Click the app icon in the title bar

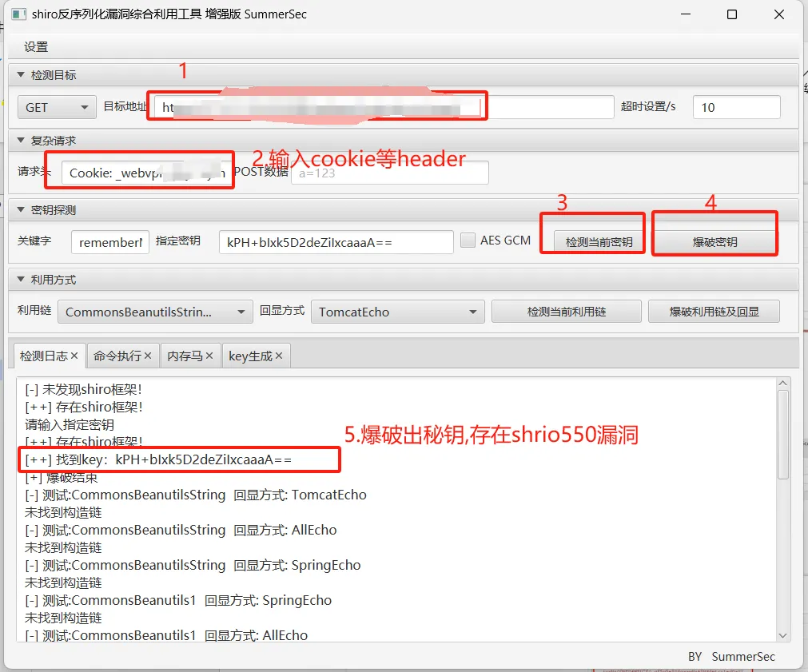pos(18,14)
